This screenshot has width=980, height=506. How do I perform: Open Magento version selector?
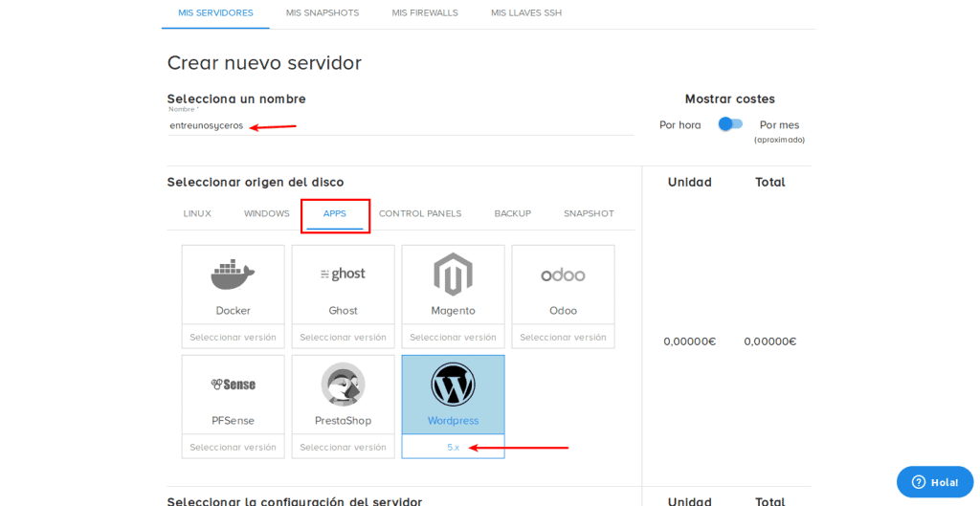[x=453, y=337]
